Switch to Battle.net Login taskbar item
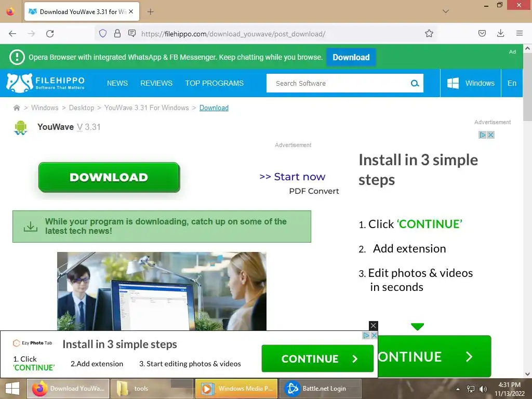532x399 pixels. (x=320, y=389)
